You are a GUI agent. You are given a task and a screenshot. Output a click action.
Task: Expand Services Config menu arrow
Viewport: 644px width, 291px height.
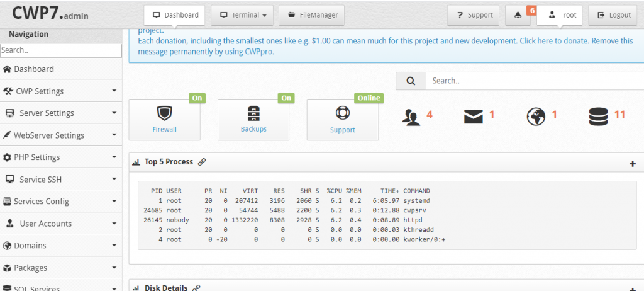click(x=114, y=202)
